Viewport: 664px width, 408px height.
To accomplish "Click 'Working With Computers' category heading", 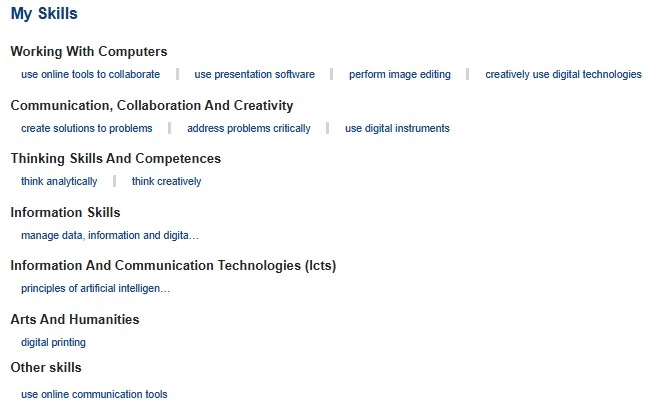I will pyautogui.click(x=89, y=51).
